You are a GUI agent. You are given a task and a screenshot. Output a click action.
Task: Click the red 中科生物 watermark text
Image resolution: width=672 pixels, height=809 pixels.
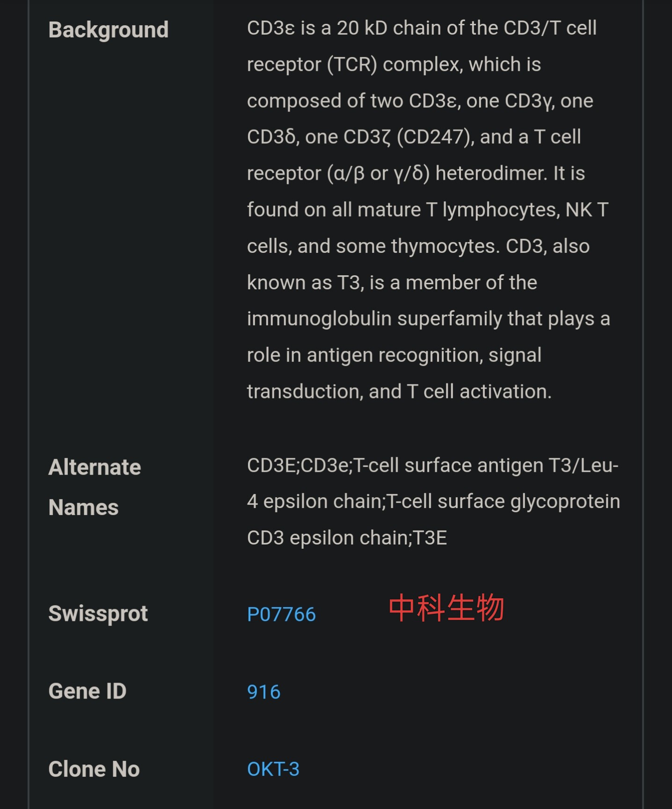[446, 608]
